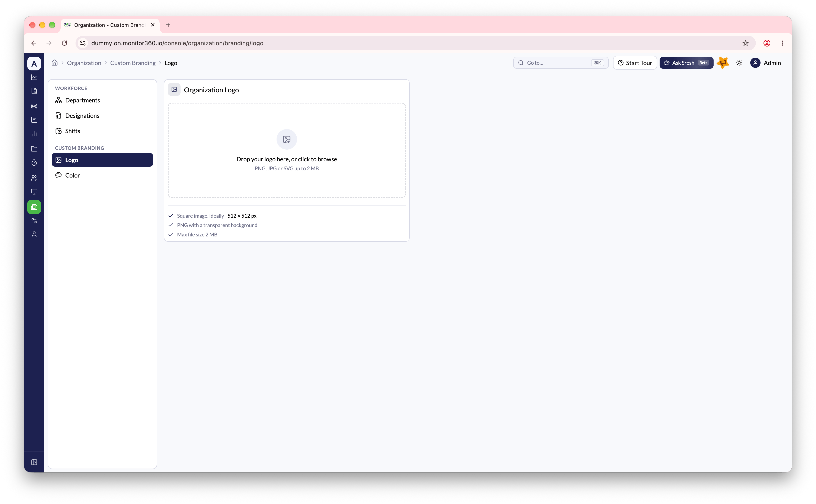Open the monitor screen sidebar icon
Viewport: 816px width, 504px height.
coord(34,192)
